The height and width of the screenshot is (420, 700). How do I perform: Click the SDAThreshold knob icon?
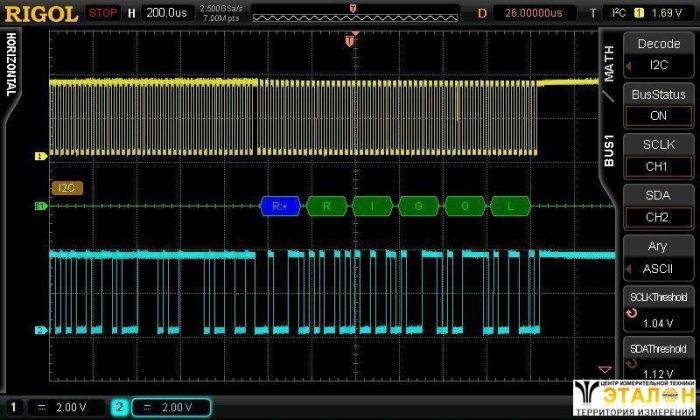[630, 365]
